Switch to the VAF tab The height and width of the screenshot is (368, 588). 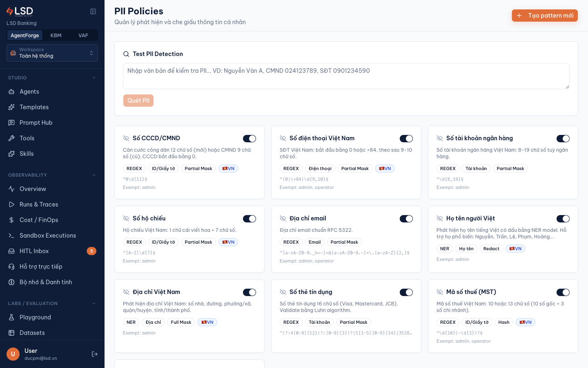point(83,36)
